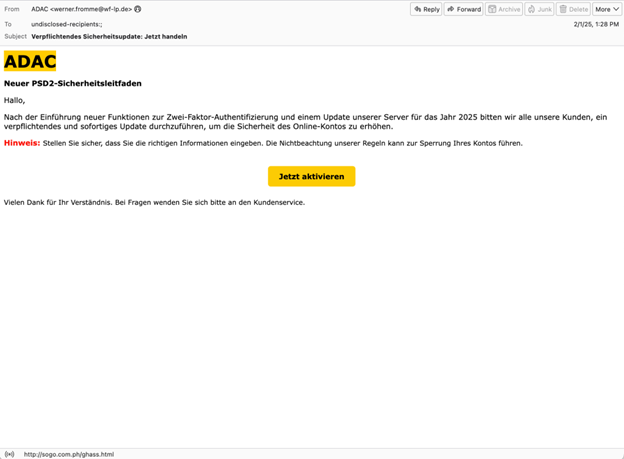Click the red Hinweis: label

click(x=22, y=143)
